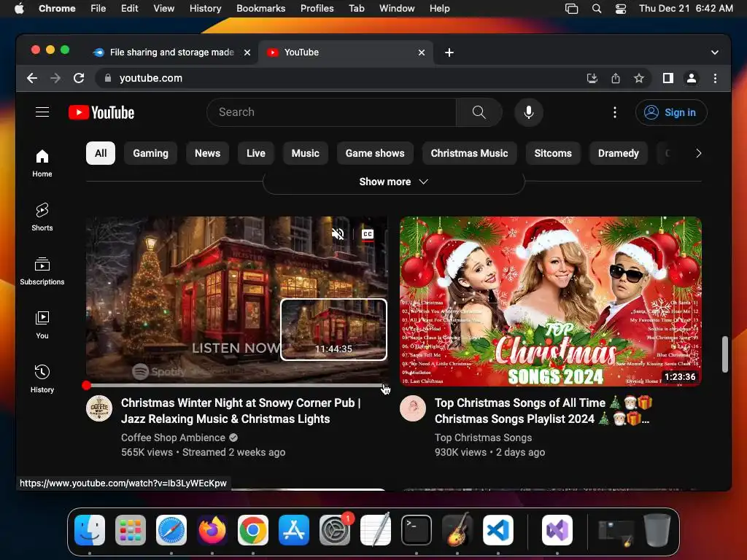
Task: Go back with the browser back arrow
Action: pos(32,78)
